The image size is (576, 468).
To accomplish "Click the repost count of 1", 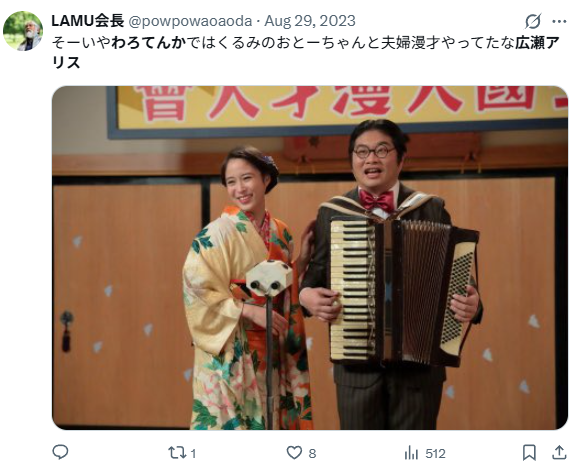I will (x=193, y=454).
